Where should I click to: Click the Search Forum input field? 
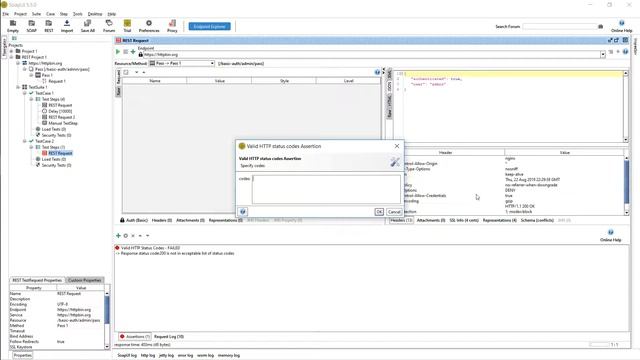point(560,27)
